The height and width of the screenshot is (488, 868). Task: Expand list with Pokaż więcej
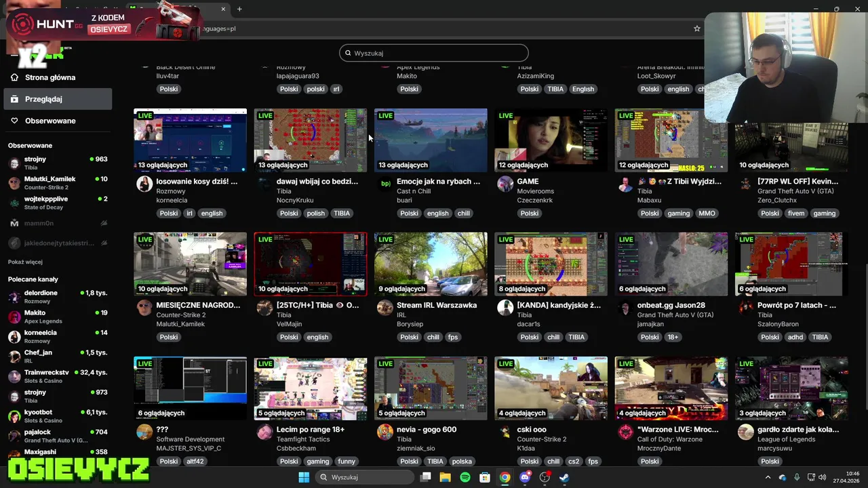coord(25,262)
